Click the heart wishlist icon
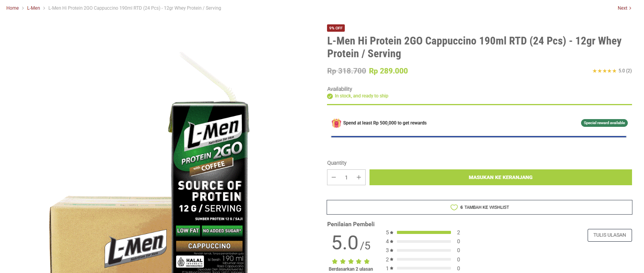644x273 pixels. tap(454, 208)
